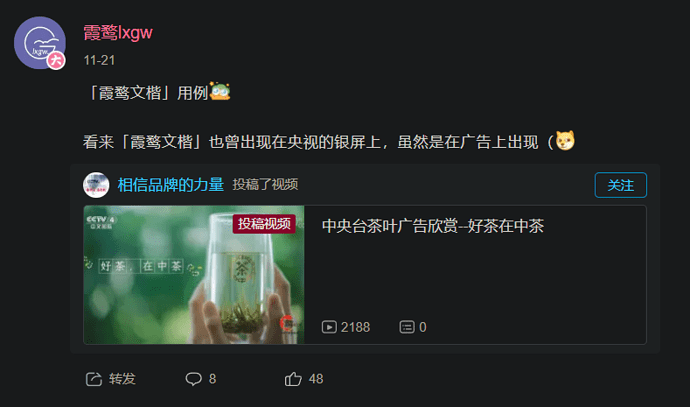Open the 相信品牌的力量 uploader profile link
Image resolution: width=690 pixels, height=407 pixels.
171,185
